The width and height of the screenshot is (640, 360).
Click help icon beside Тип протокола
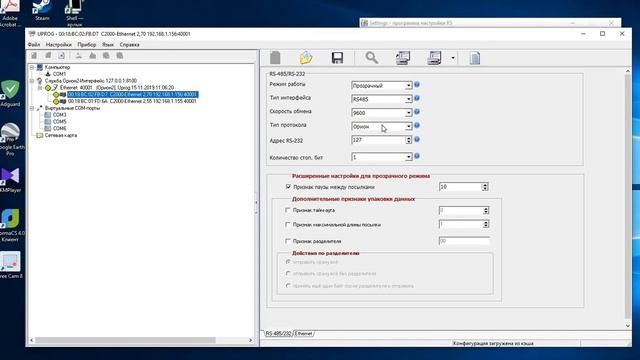click(417, 125)
